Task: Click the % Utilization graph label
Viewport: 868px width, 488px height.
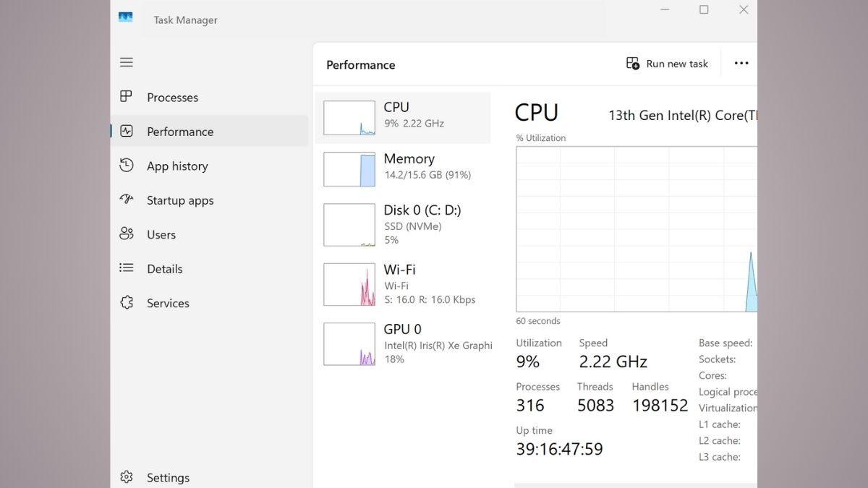Action: click(x=541, y=138)
